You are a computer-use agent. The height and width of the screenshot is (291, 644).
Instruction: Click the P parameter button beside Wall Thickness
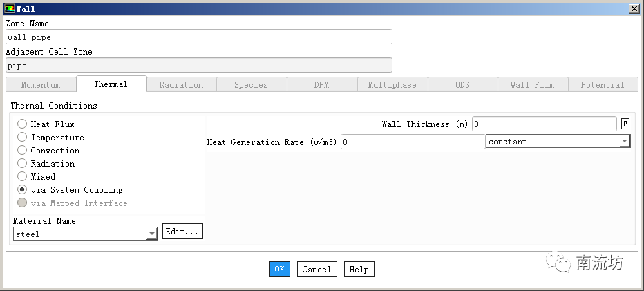(x=625, y=124)
